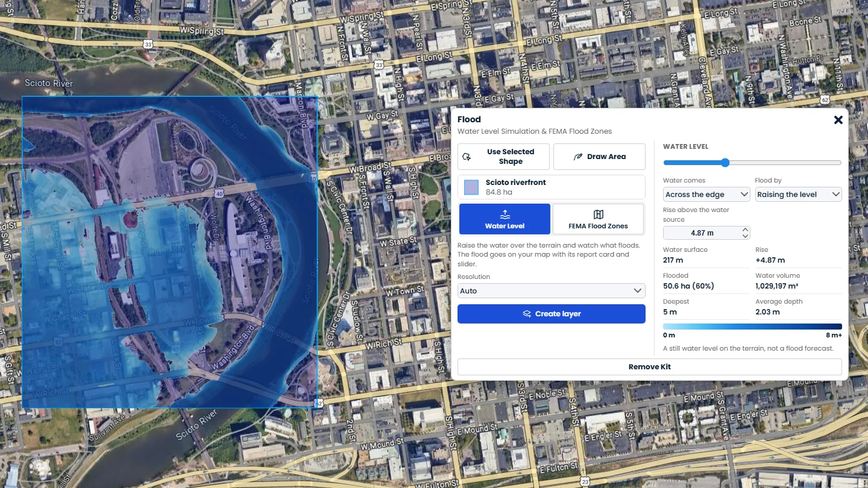Click the 8 m+ legend label
The width and height of the screenshot is (868, 488).
click(x=834, y=335)
